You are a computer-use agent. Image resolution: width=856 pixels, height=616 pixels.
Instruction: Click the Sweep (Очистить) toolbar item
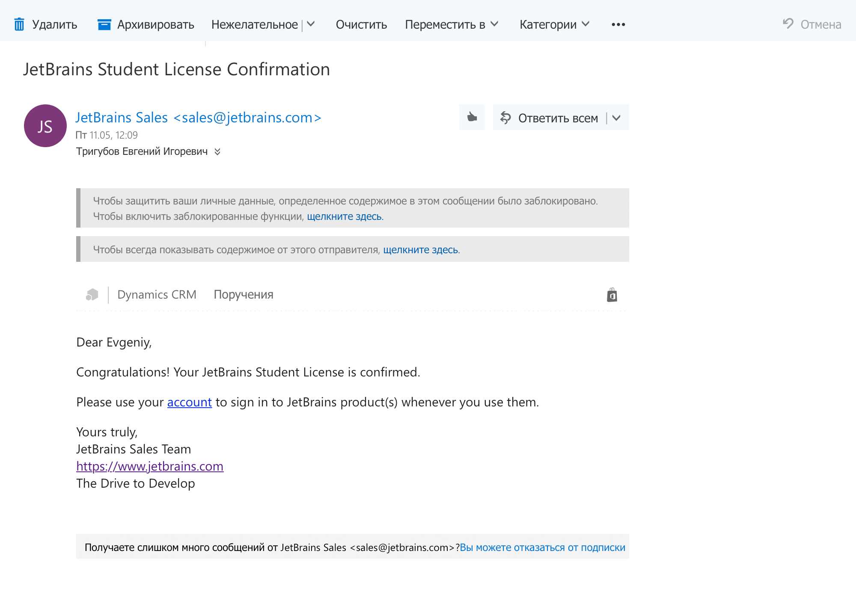coord(361,24)
